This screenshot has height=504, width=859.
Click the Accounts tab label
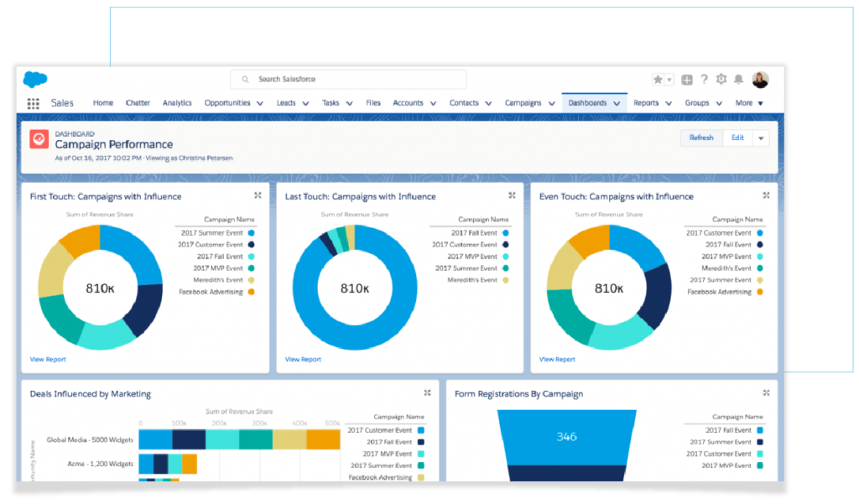(x=409, y=103)
